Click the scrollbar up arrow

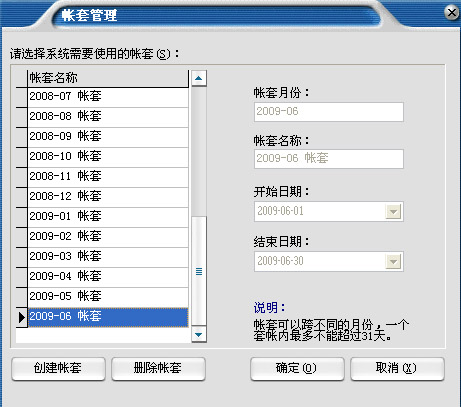point(199,78)
